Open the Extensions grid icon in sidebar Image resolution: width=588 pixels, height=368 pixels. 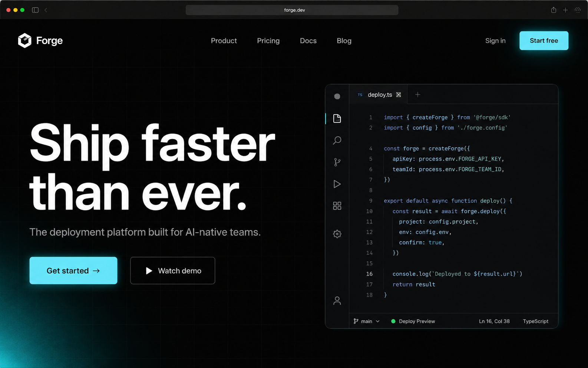pyautogui.click(x=337, y=206)
